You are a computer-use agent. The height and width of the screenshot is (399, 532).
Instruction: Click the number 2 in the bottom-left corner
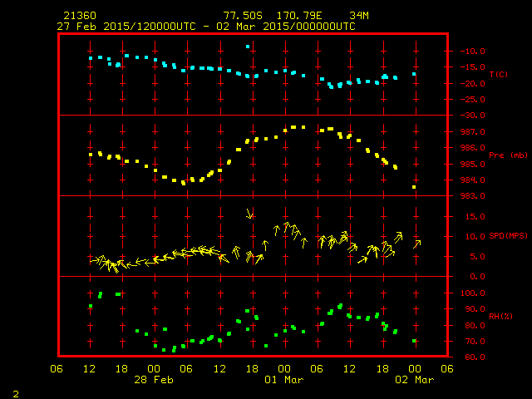pyautogui.click(x=16, y=394)
